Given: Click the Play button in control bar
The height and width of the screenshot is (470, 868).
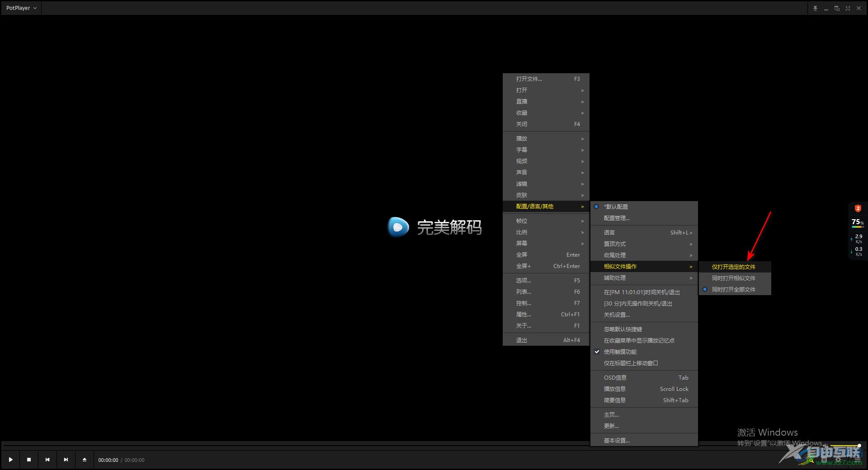Looking at the screenshot, I should pos(10,460).
